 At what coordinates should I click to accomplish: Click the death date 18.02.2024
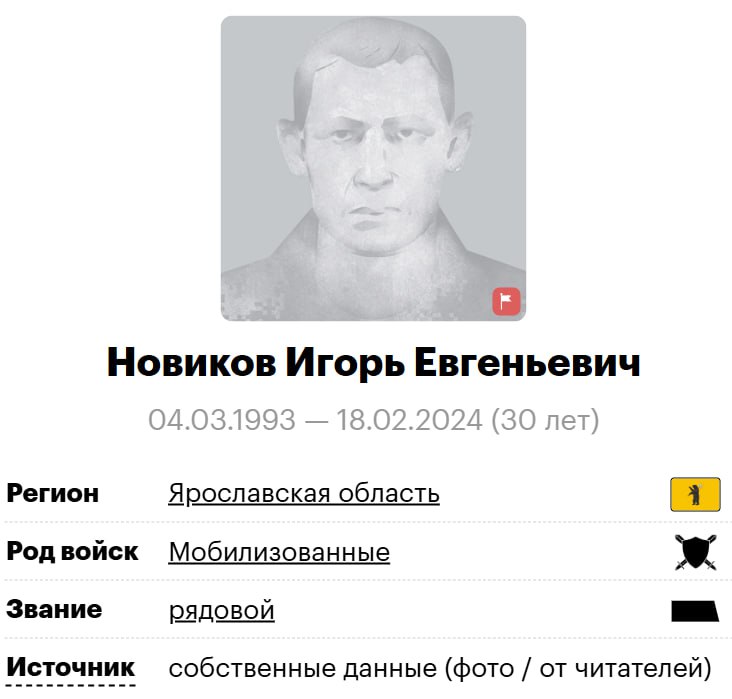[409, 420]
